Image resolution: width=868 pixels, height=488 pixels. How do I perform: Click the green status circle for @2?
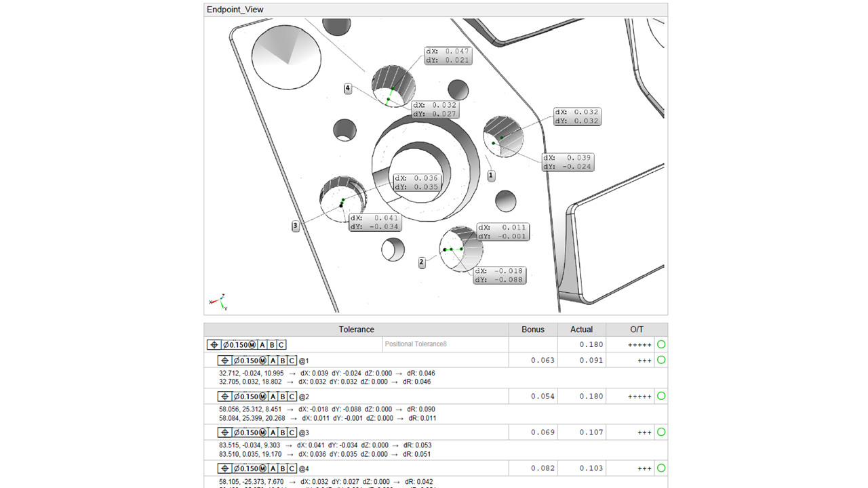pyautogui.click(x=660, y=396)
